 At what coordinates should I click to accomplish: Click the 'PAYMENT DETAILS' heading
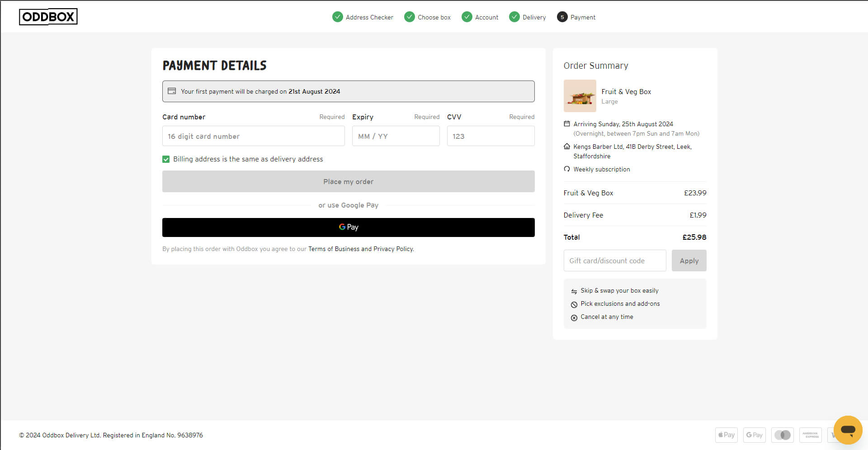215,66
